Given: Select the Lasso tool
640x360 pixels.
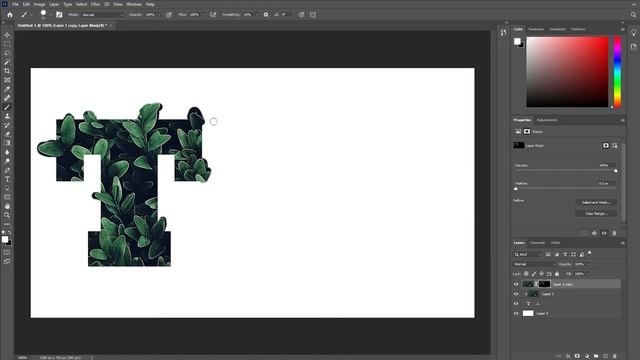Looking at the screenshot, I should (7, 53).
